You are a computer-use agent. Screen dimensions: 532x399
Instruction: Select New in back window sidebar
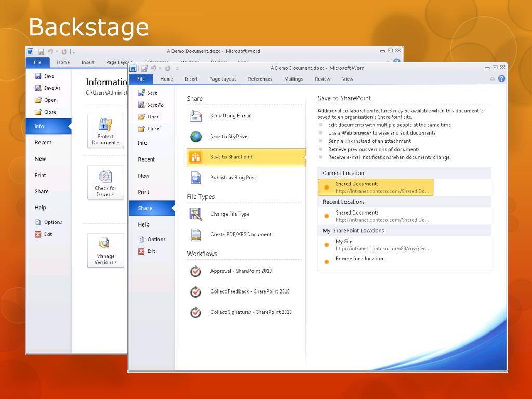(x=48, y=159)
